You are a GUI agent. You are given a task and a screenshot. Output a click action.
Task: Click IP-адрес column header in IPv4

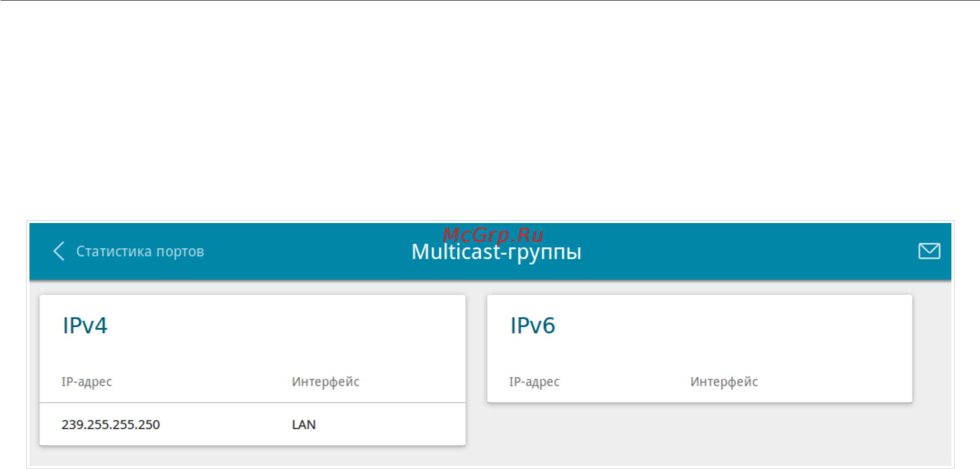(87, 382)
